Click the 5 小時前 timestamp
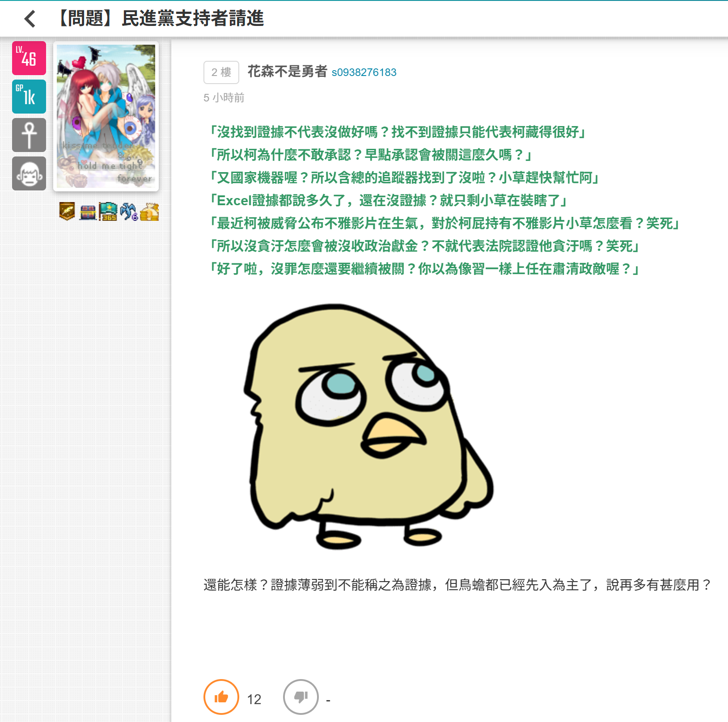 [224, 98]
